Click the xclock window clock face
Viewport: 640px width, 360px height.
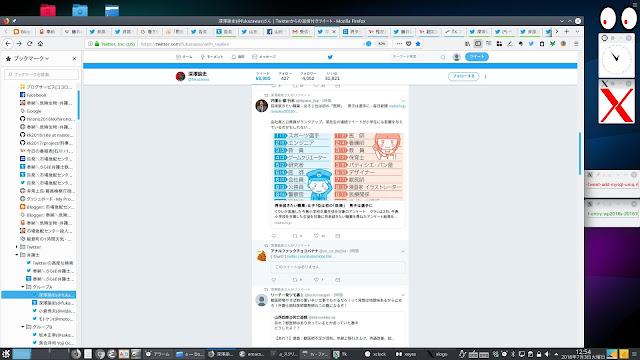(x=616, y=59)
